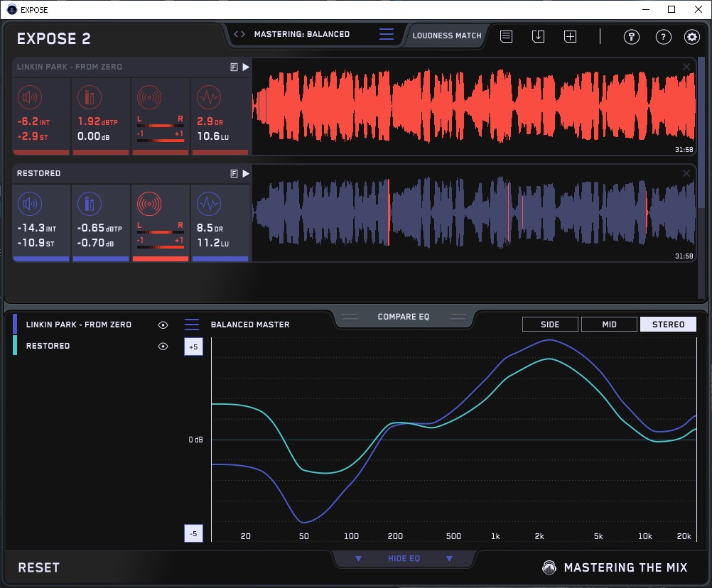Click the -14.3 INT loudness value

click(x=37, y=228)
